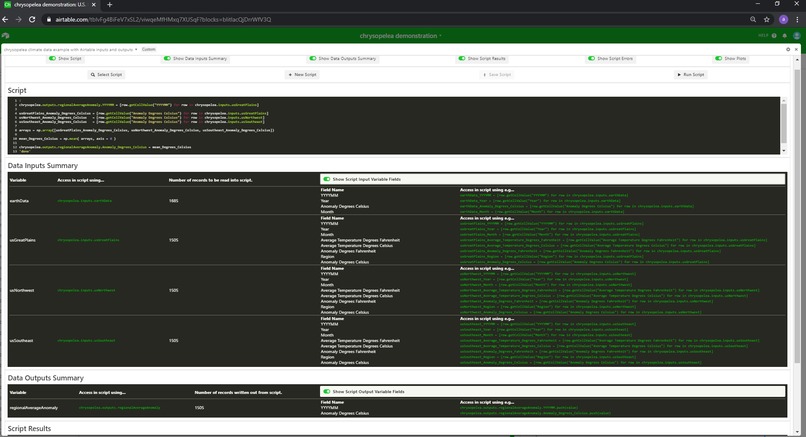Click usSoutheast variable name cell
Screen dimensions: 806x437
point(22,341)
